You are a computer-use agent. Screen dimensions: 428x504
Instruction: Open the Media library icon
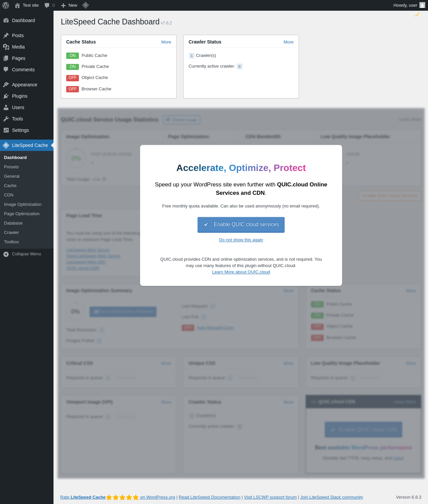pyautogui.click(x=6, y=47)
